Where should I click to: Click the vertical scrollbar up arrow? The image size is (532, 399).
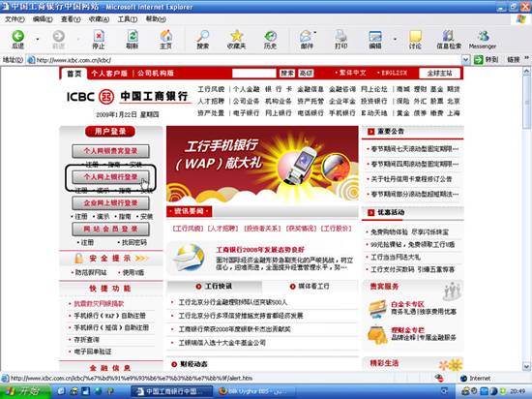(x=526, y=71)
